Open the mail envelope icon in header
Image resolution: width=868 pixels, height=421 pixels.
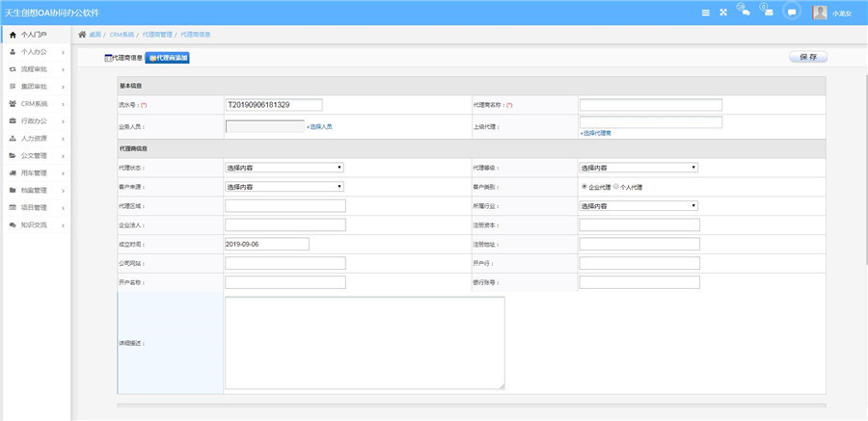tap(769, 13)
